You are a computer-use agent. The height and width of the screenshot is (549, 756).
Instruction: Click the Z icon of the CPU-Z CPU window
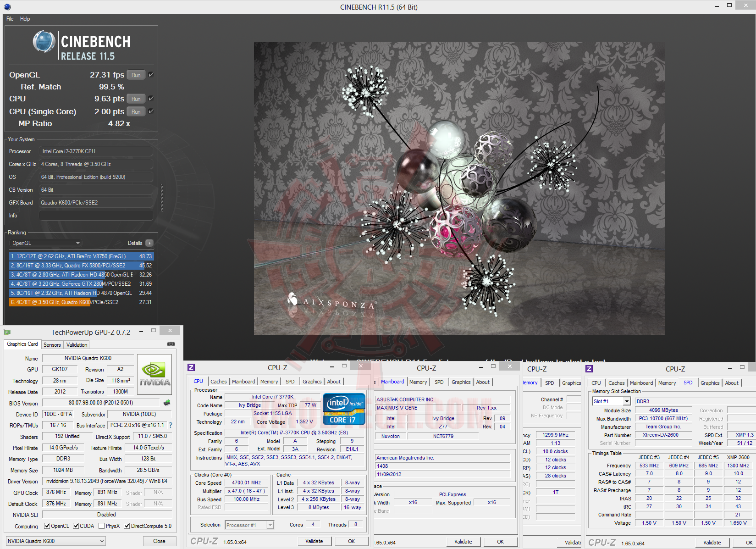tap(192, 367)
